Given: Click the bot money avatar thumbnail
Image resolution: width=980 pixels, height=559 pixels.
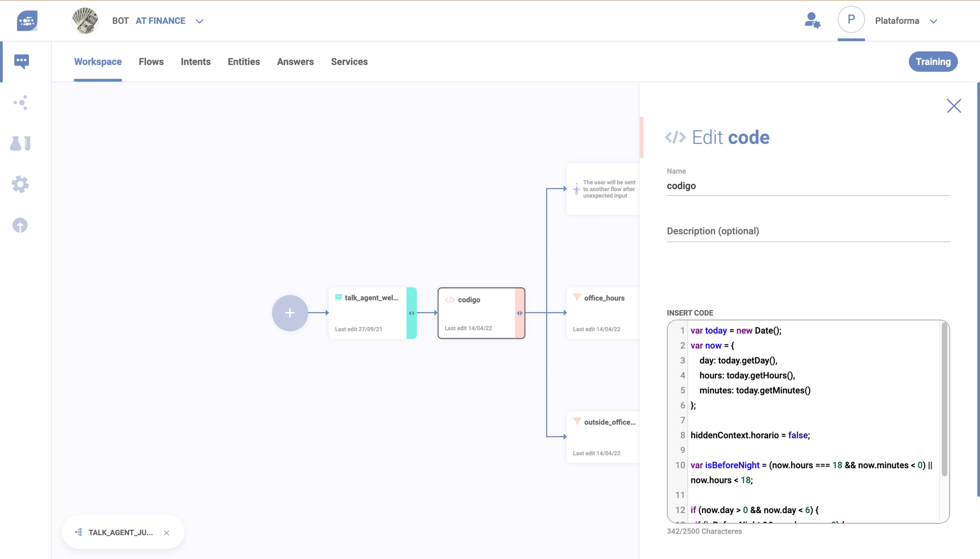Looking at the screenshot, I should [85, 20].
